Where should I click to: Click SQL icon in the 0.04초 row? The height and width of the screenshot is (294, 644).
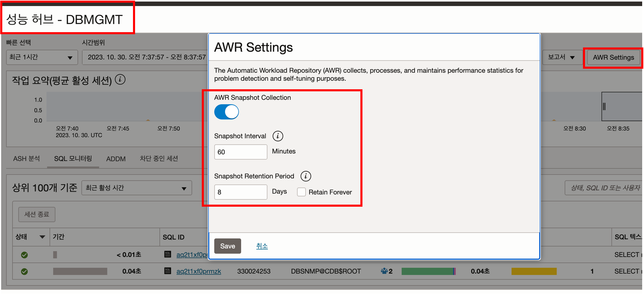tap(168, 271)
